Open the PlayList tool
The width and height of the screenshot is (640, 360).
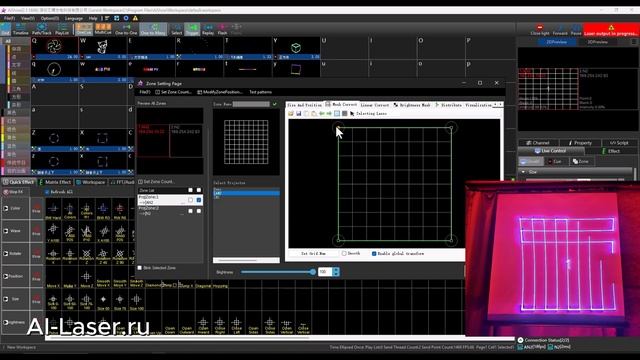tap(62, 29)
